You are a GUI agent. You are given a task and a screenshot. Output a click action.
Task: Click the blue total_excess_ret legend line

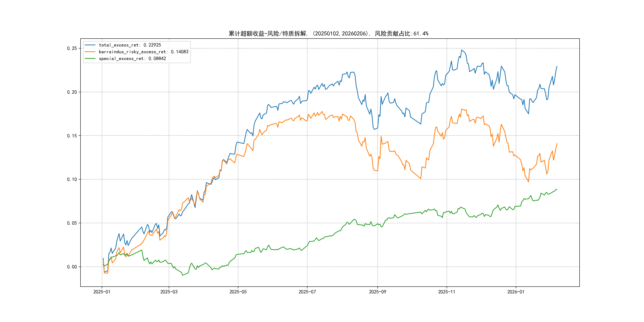coord(90,45)
